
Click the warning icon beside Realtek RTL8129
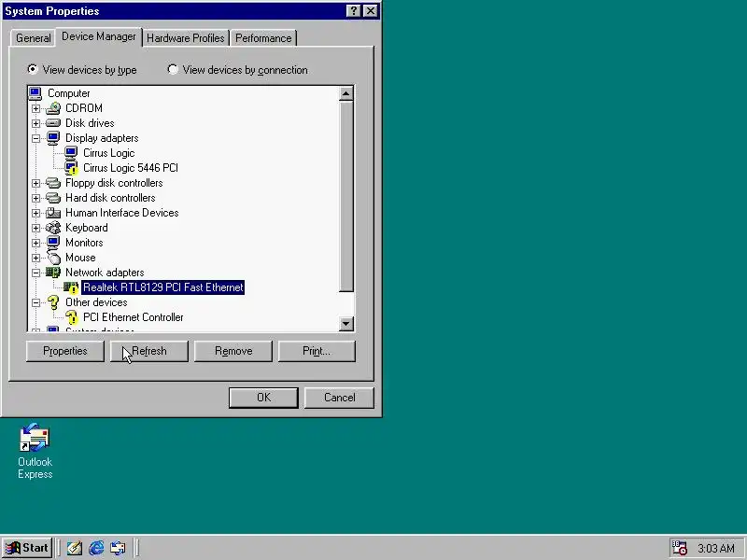click(71, 287)
